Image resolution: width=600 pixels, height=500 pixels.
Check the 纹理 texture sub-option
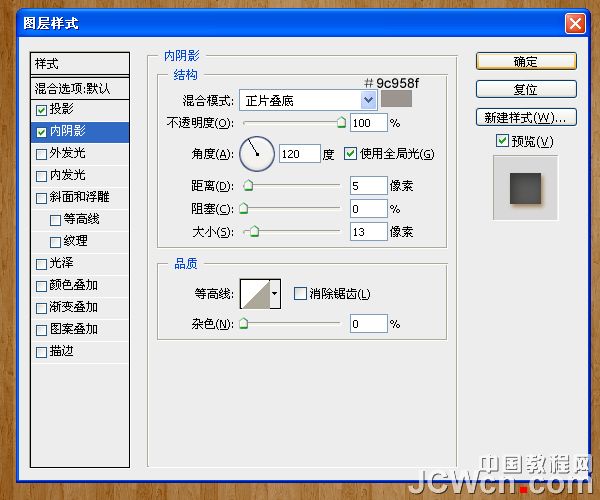(55, 242)
